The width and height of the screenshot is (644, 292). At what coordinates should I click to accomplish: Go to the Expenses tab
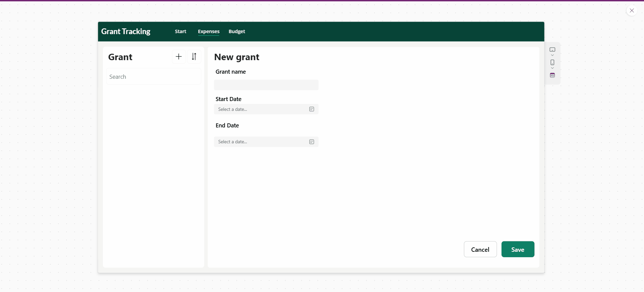[x=208, y=31]
